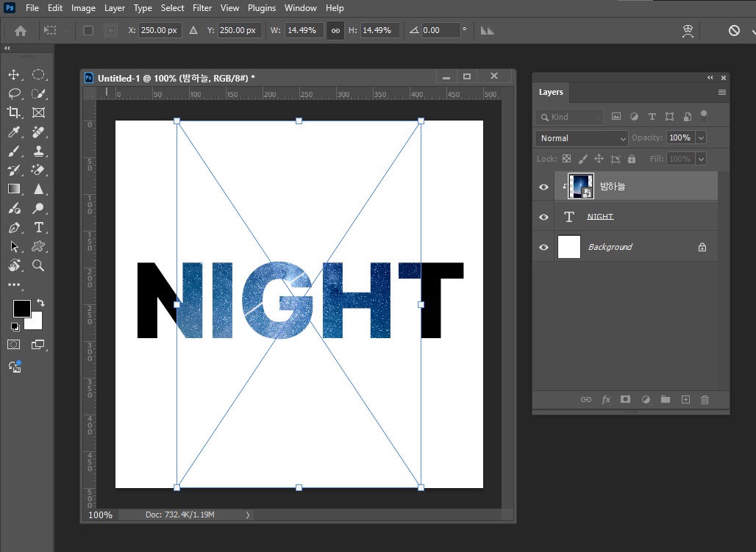This screenshot has width=756, height=552.
Task: Select the Crop tool
Action: (13, 112)
